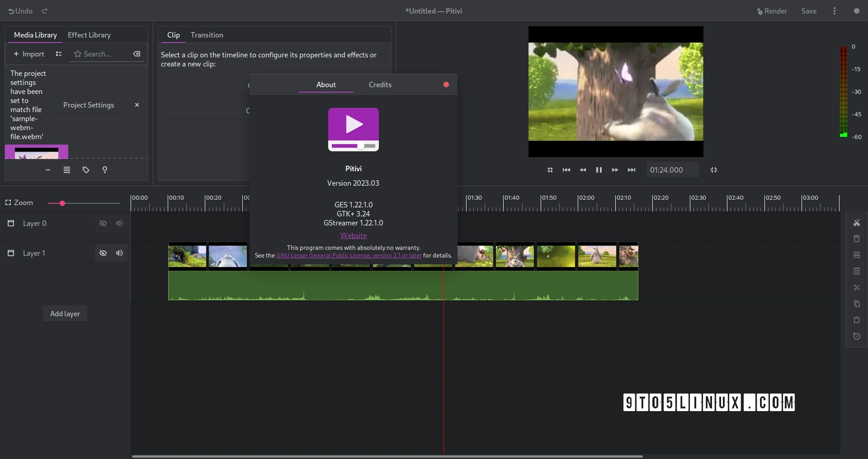Open the Website link in the About dialog
The width and height of the screenshot is (868, 459).
pyautogui.click(x=354, y=235)
